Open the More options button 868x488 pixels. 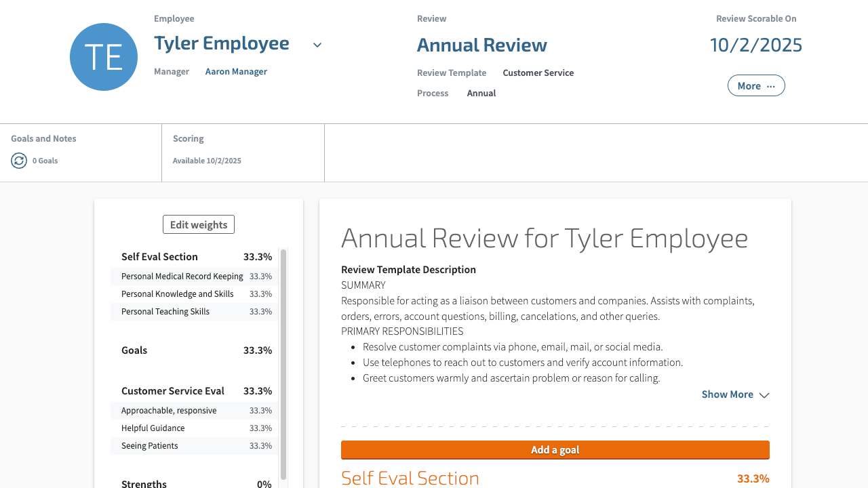756,85
